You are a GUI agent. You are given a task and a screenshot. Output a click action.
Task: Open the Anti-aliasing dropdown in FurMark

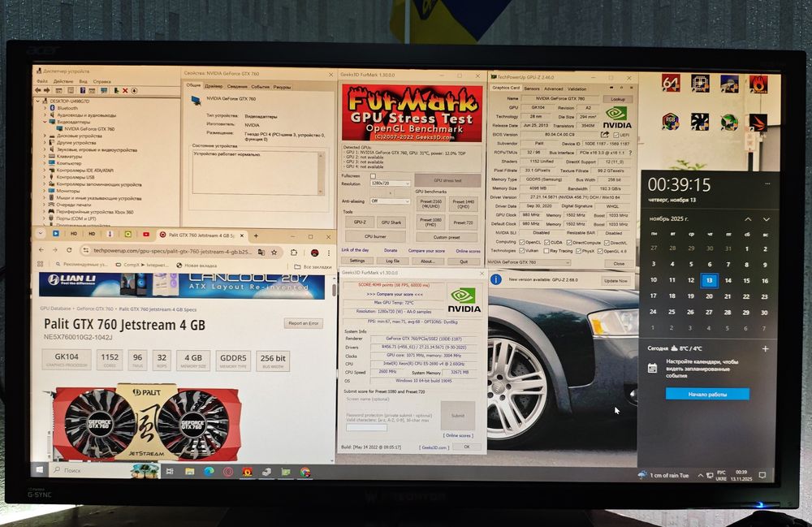tap(390, 201)
